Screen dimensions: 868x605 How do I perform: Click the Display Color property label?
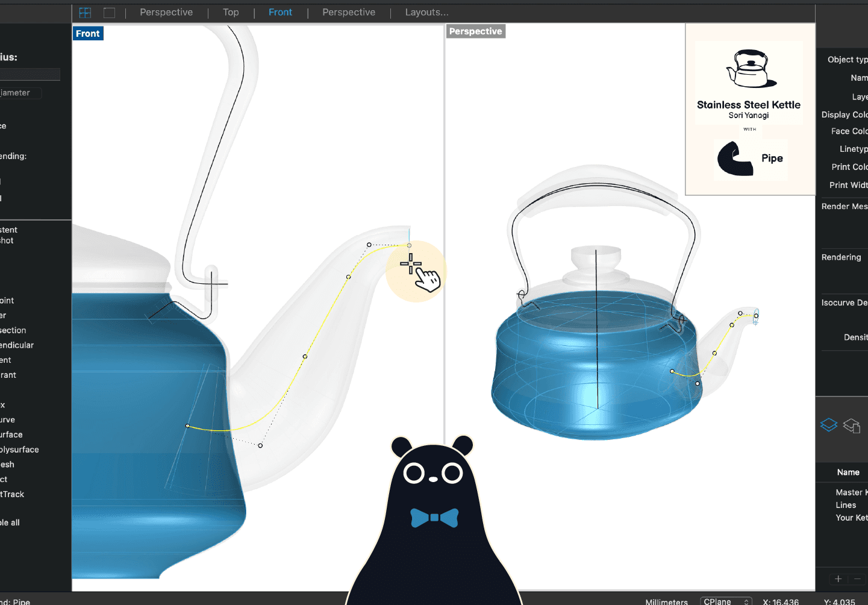pos(845,114)
